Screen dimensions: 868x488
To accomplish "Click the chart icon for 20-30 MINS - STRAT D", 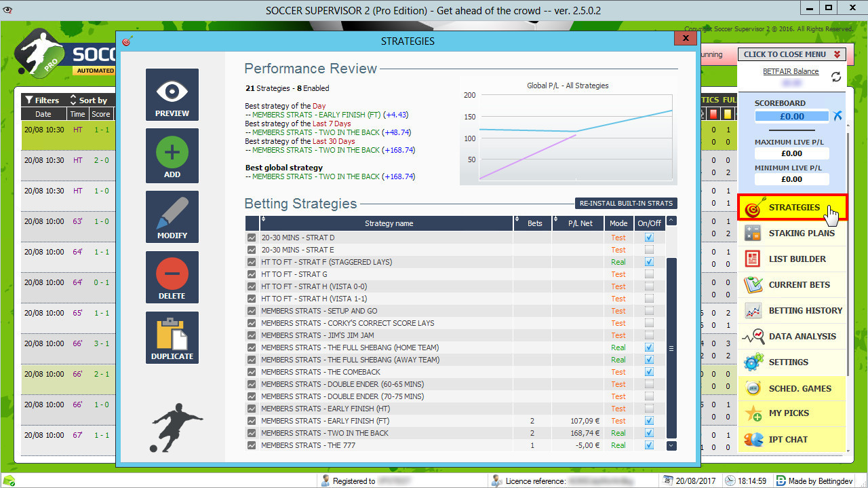I will coord(252,238).
